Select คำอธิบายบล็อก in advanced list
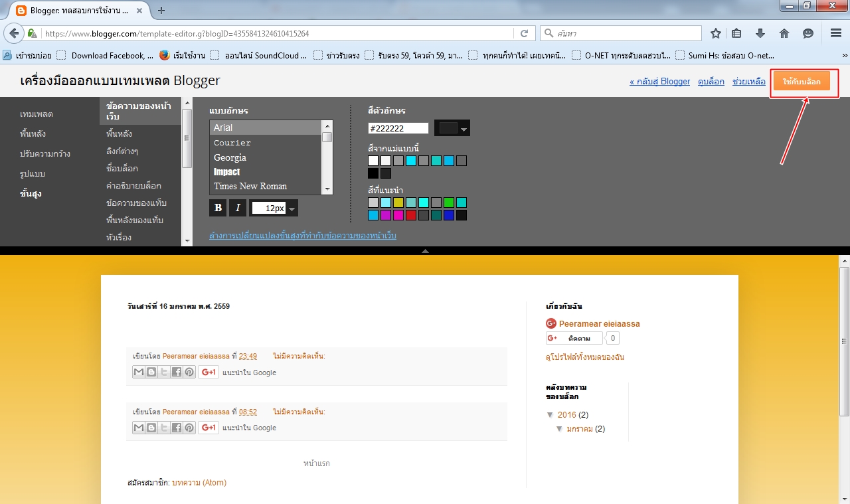Screen dimensions: 850x504 (x=133, y=186)
